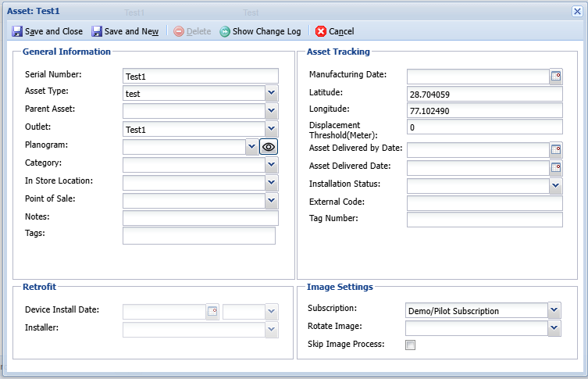Open the Rotate Image dropdown

click(x=554, y=327)
